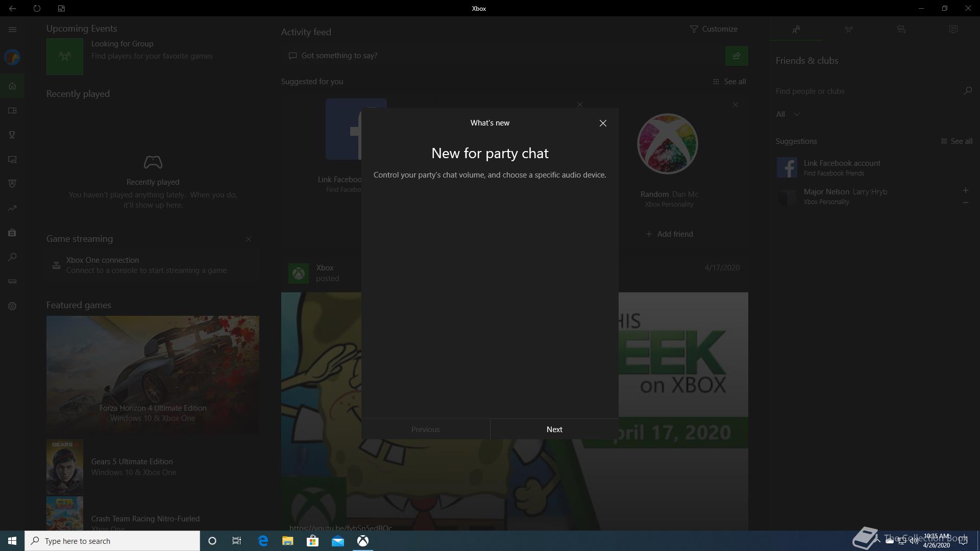This screenshot has width=980, height=551.
Task: Switch to the Friends tab in the right panel
Action: 796,30
